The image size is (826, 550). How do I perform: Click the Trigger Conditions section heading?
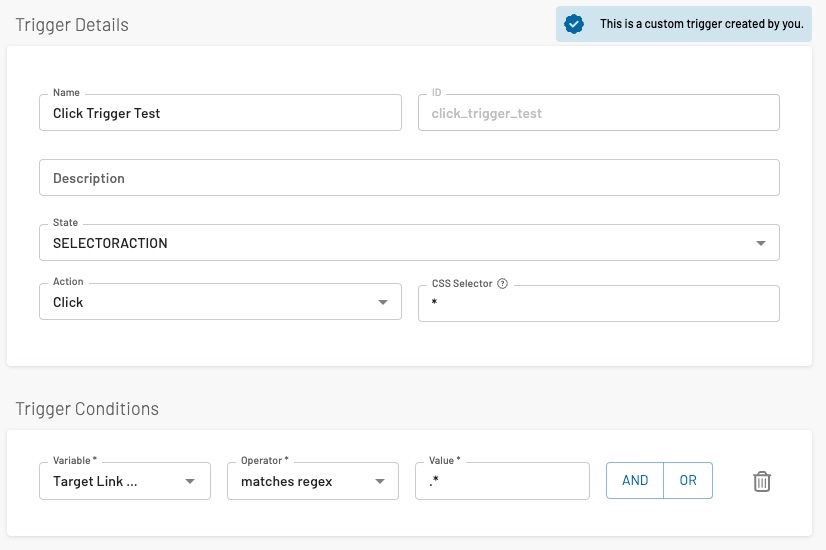(x=87, y=409)
